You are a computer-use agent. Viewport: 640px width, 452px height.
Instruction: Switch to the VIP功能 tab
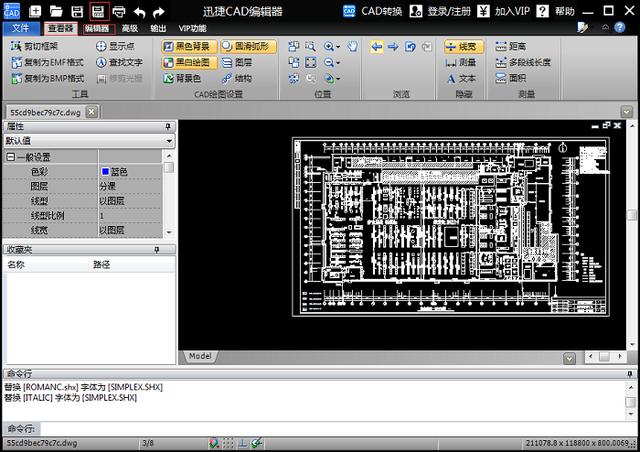[x=192, y=28]
